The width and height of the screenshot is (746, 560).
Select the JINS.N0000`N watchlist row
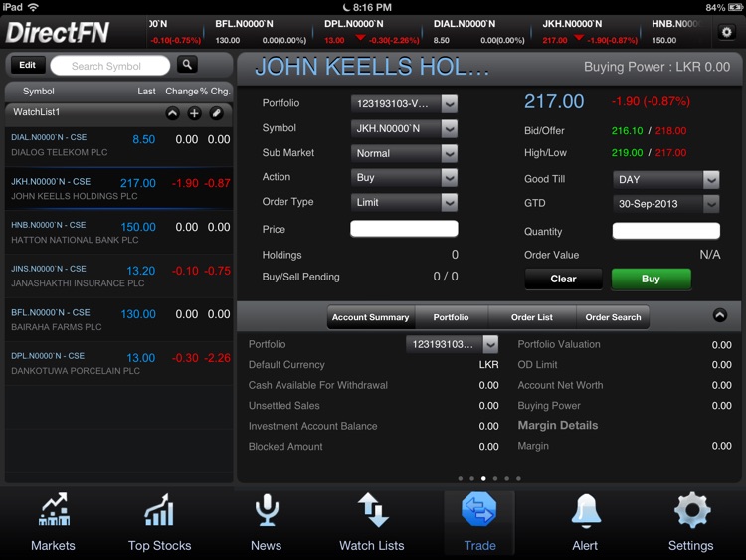pyautogui.click(x=119, y=276)
